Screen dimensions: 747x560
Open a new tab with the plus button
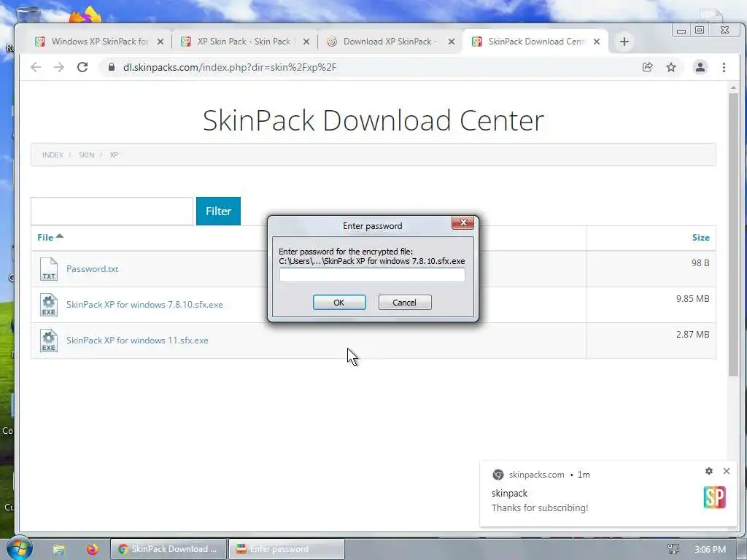click(624, 42)
